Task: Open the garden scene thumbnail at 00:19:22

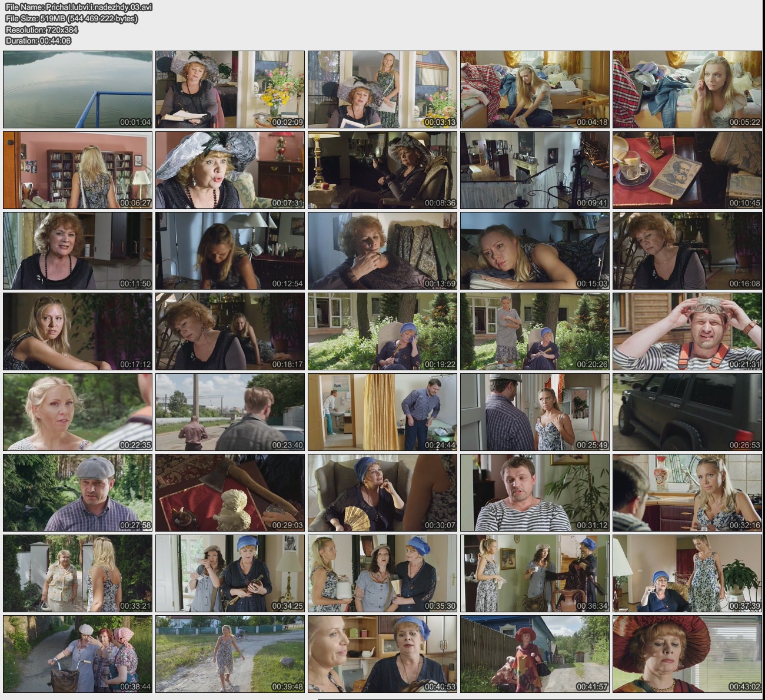Action: click(x=382, y=331)
